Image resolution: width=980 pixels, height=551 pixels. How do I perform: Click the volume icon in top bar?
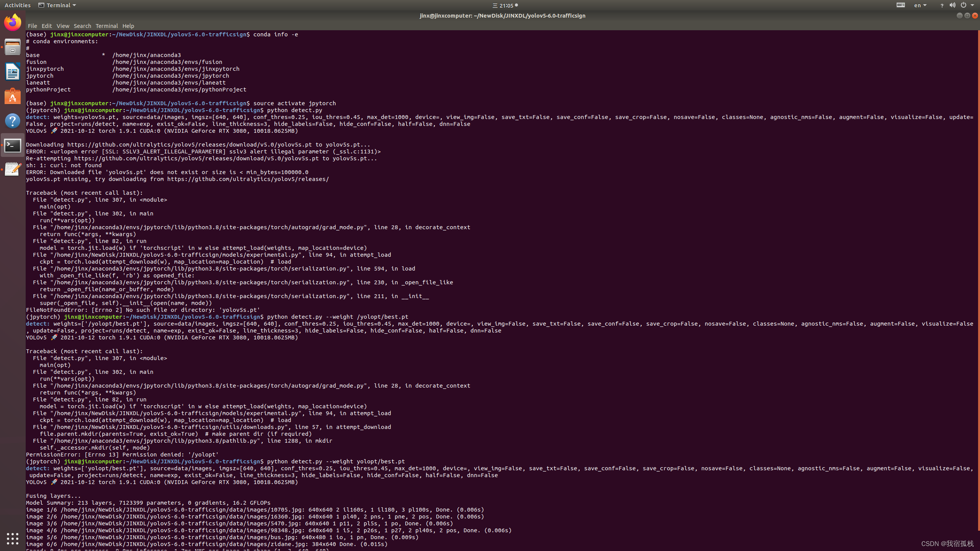952,5
